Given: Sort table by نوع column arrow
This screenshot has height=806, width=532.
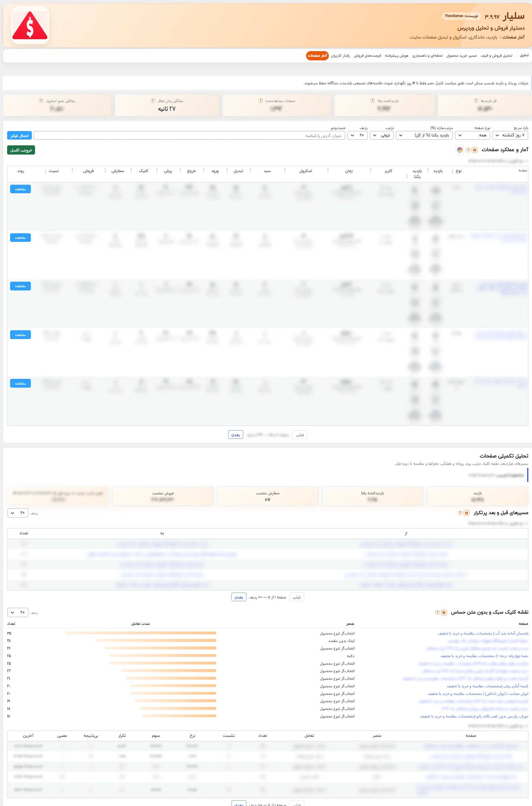Looking at the screenshot, I should (x=452, y=171).
